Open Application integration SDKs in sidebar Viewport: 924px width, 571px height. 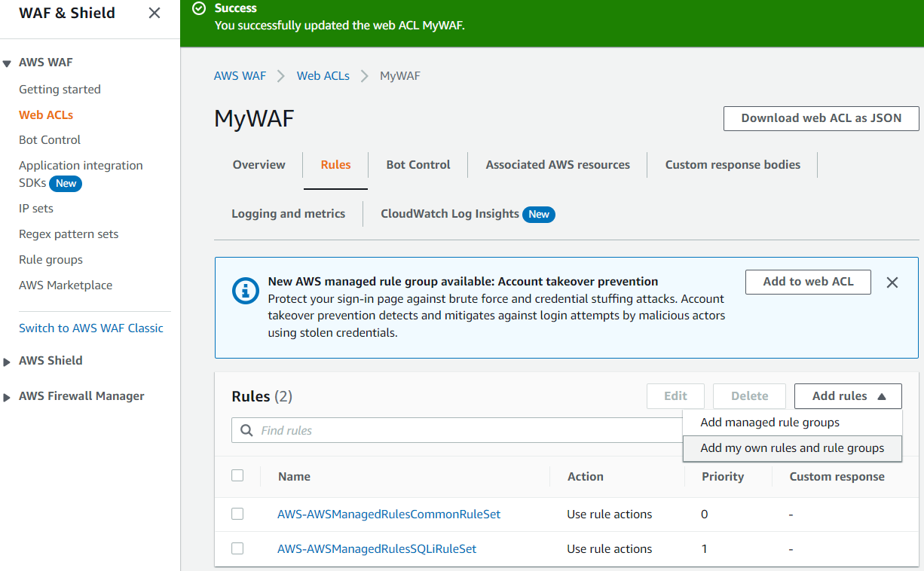click(x=81, y=174)
